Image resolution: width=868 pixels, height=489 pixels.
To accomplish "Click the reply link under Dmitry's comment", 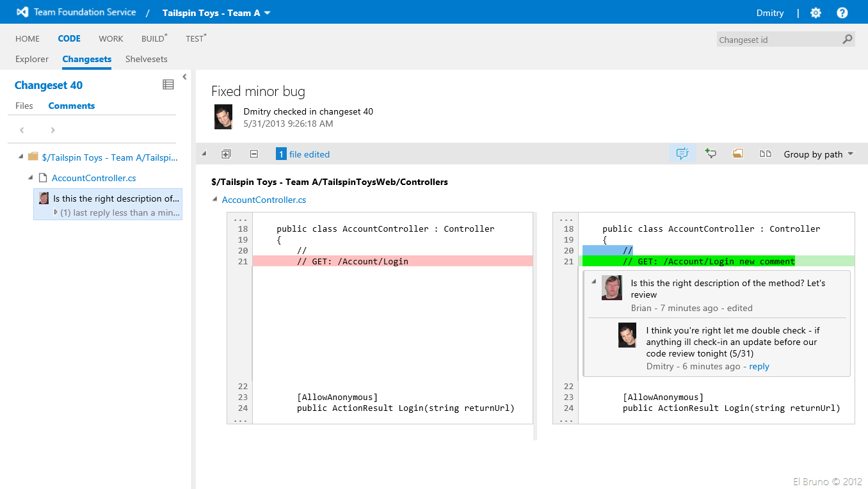I will click(x=759, y=366).
